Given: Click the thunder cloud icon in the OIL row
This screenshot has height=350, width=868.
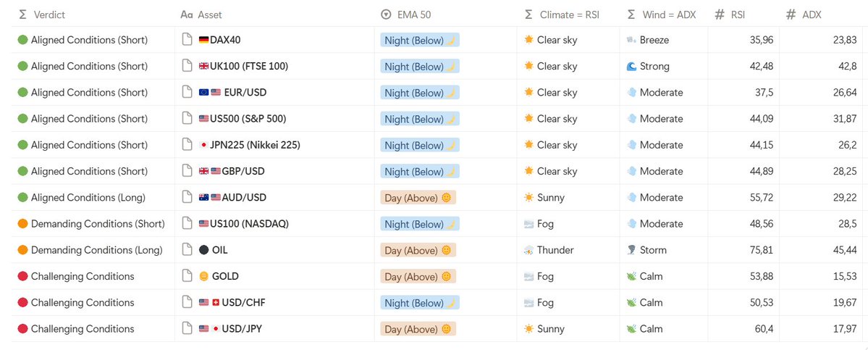Looking at the screenshot, I should [528, 250].
